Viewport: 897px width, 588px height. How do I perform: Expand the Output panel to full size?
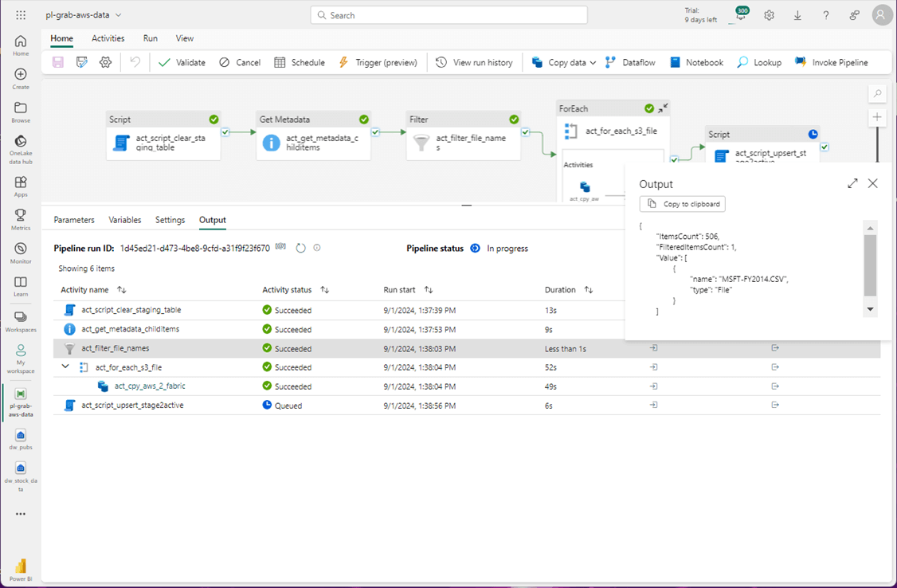pos(852,183)
